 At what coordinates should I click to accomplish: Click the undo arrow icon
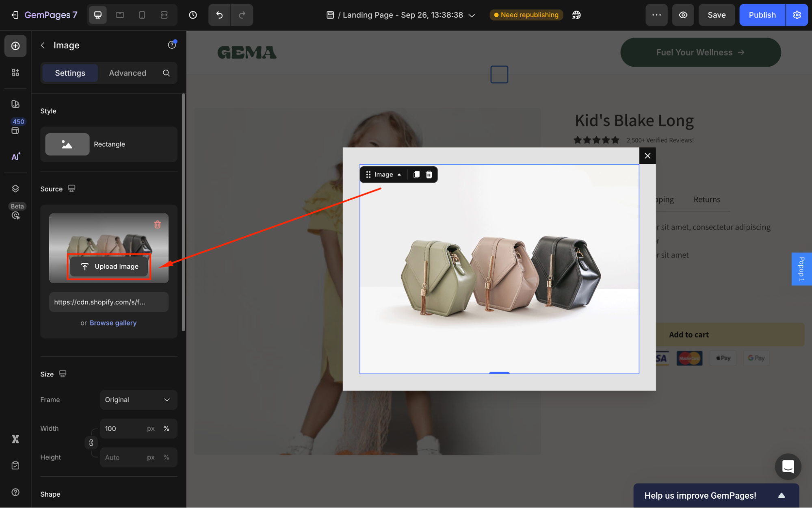point(219,15)
